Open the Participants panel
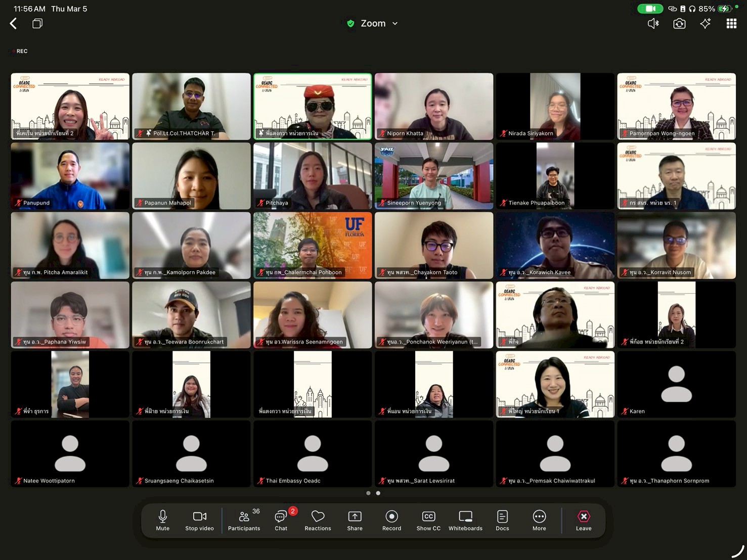The width and height of the screenshot is (747, 560). coord(244,520)
